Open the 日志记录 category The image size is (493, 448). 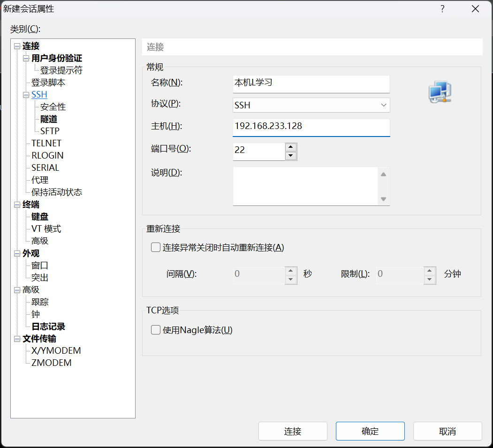[48, 327]
